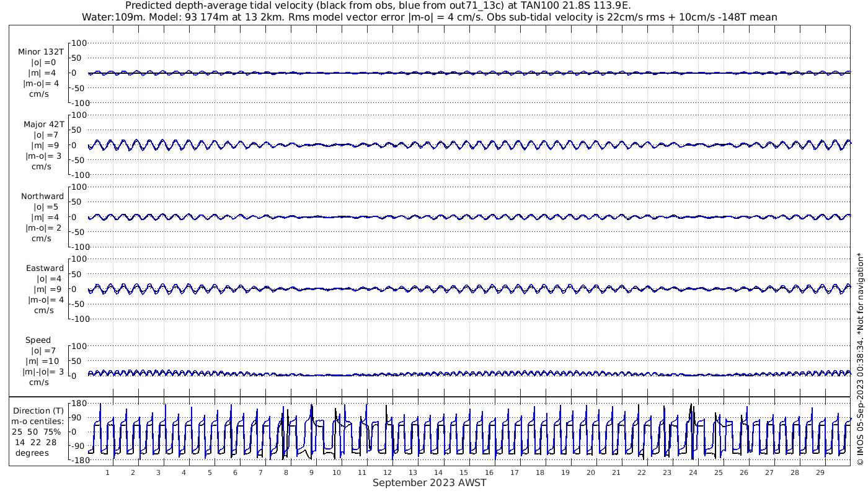868x496 pixels.
Task: Click the '100' tick of the Speed panel
Action: coord(80,345)
